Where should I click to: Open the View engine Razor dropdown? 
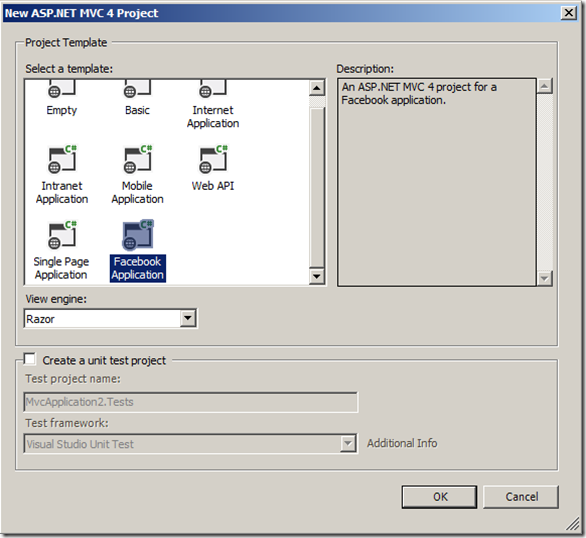click(188, 319)
